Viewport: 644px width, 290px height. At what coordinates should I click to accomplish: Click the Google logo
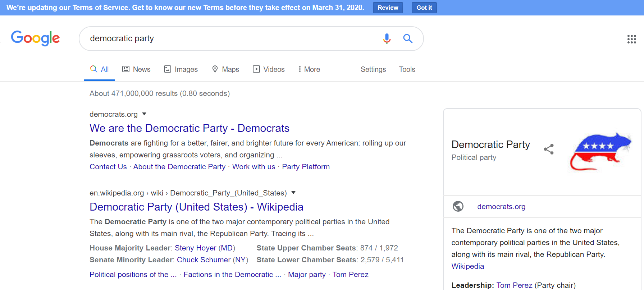[35, 38]
